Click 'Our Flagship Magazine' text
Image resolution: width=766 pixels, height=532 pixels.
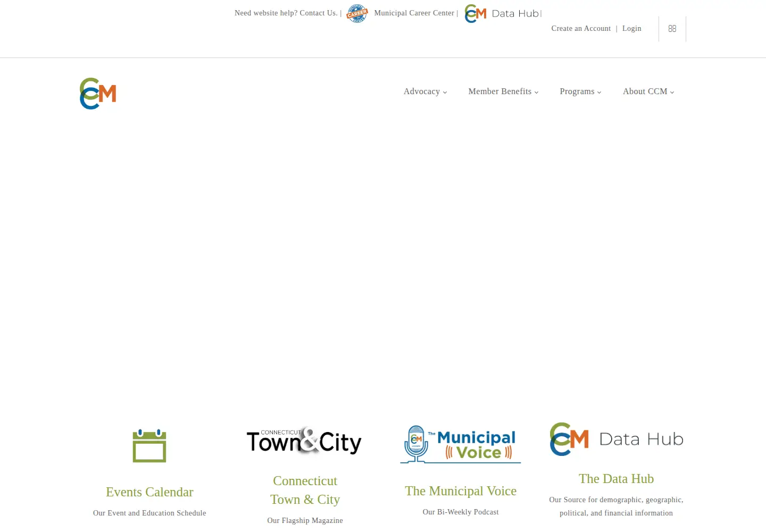pos(305,520)
